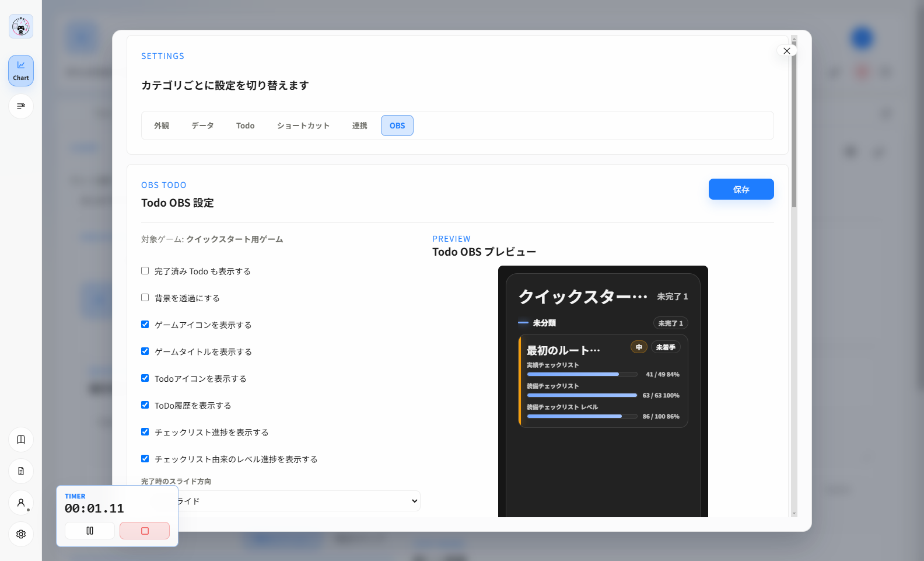Open the document notes sidebar icon

coord(21,471)
